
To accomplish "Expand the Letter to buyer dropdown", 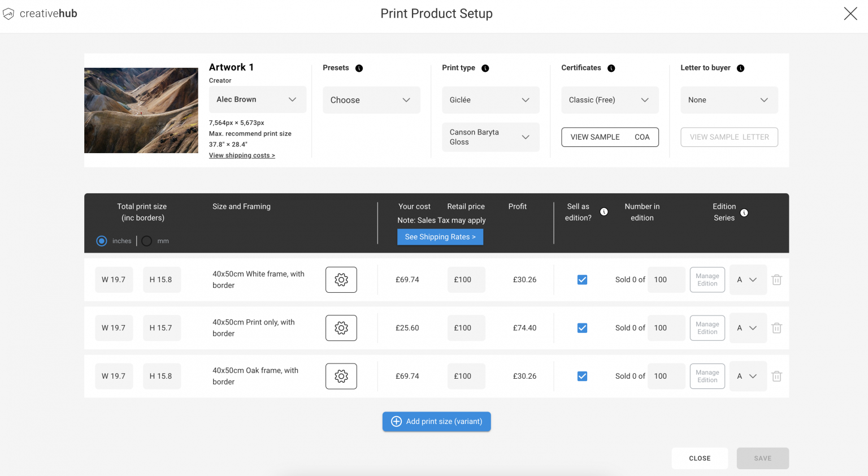I will 729,99.
